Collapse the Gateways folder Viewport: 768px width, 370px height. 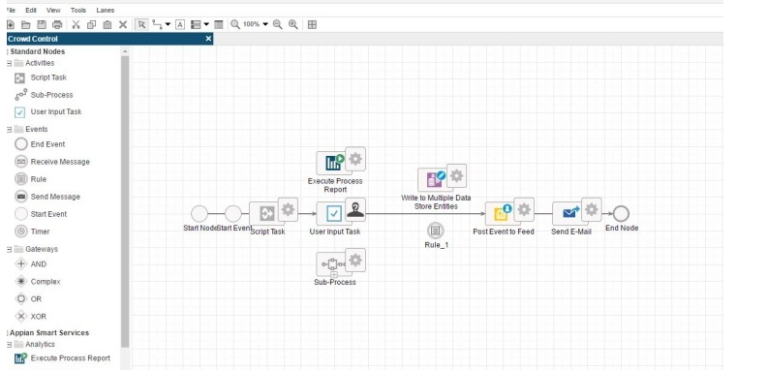[9, 249]
